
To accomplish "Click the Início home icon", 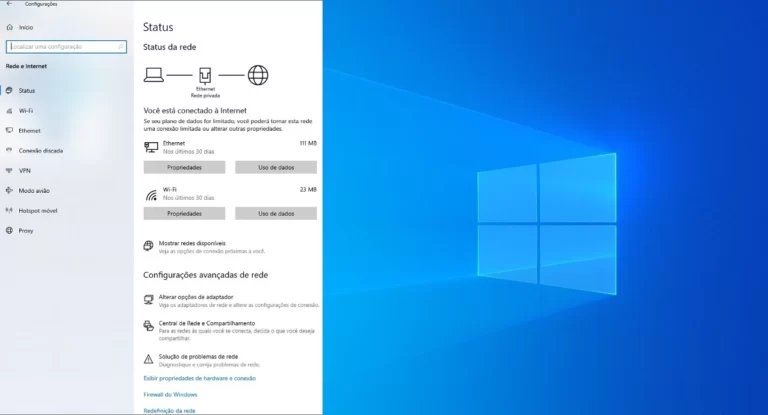I will 9,27.
